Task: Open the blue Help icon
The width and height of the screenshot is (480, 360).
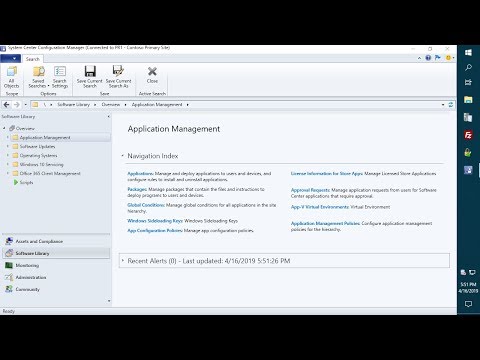Action: 428,58
